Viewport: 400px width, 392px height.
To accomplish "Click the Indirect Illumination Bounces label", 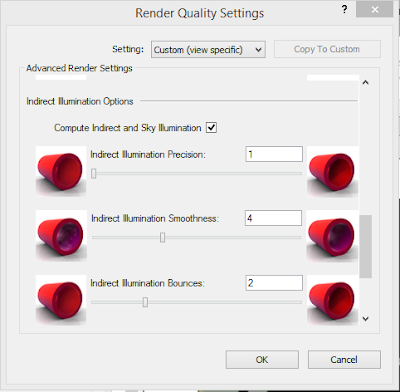I will click(x=147, y=283).
